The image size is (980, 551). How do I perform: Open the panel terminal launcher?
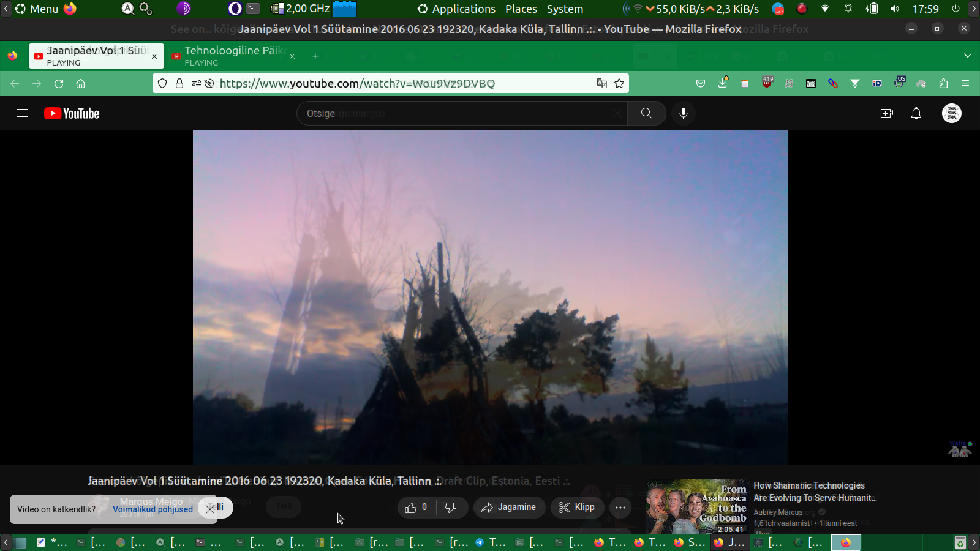pyautogui.click(x=254, y=9)
